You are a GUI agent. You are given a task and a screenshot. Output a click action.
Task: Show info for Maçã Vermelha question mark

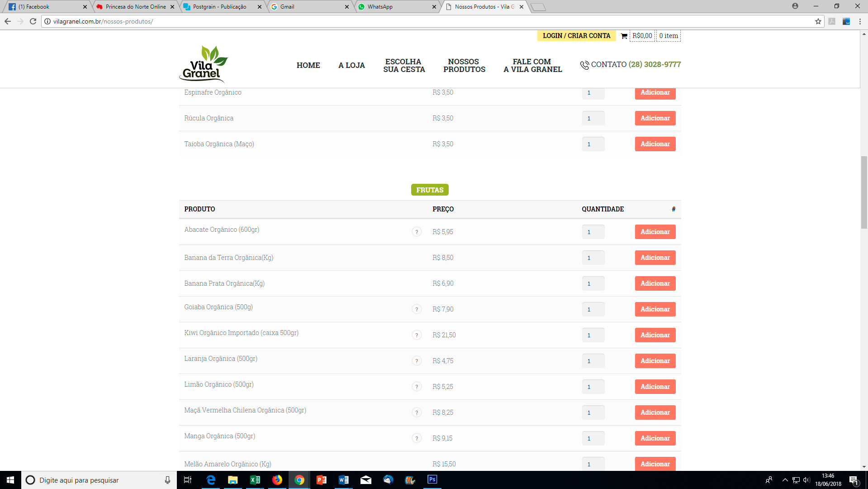pos(417,412)
